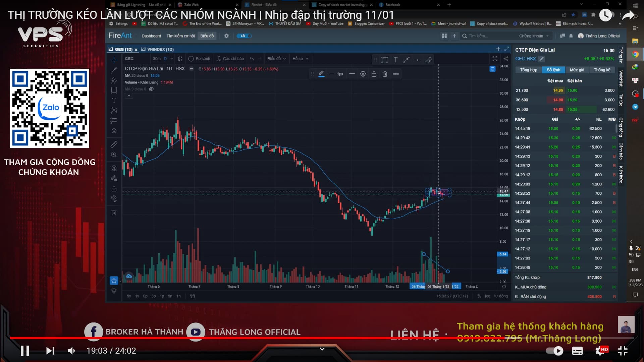Select the text annotation tool
Viewport: 644px width, 362px height.
114,101
